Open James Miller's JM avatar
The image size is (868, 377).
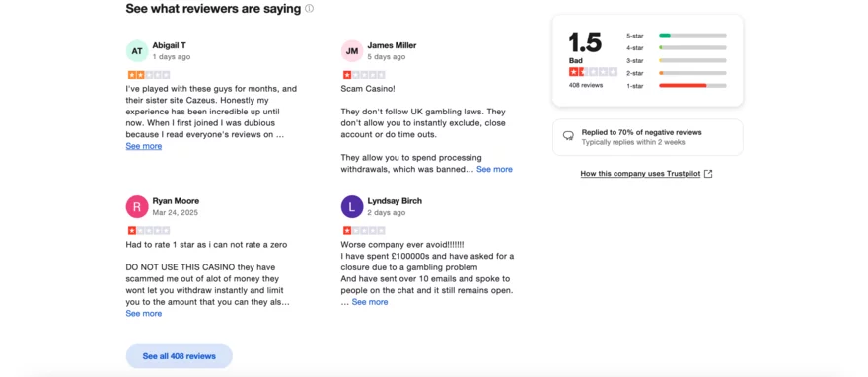(x=352, y=51)
